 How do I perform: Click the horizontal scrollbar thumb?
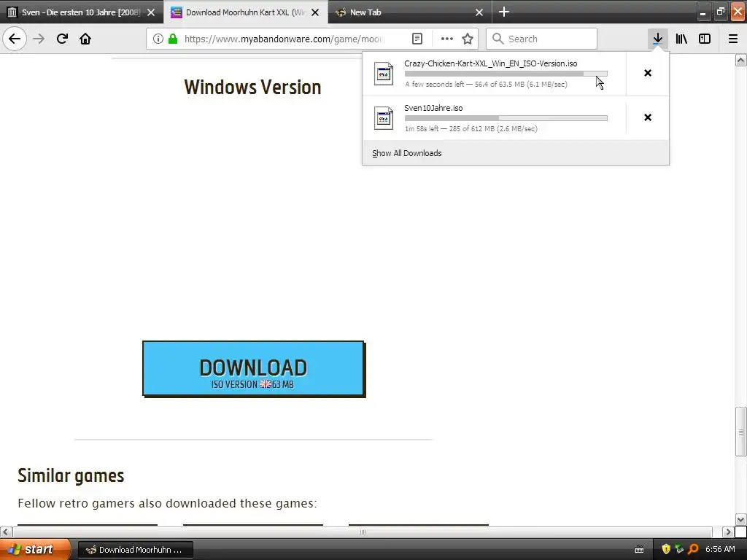tap(363, 532)
